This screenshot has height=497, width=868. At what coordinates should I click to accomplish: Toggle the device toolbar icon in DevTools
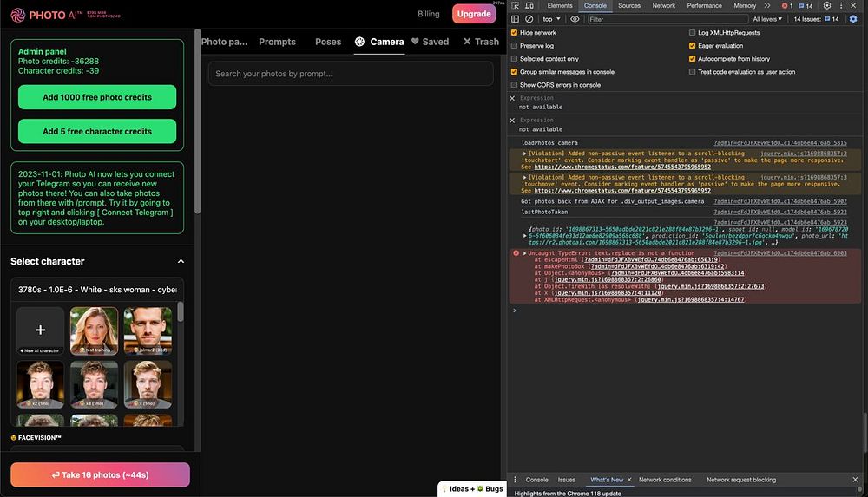click(x=529, y=5)
